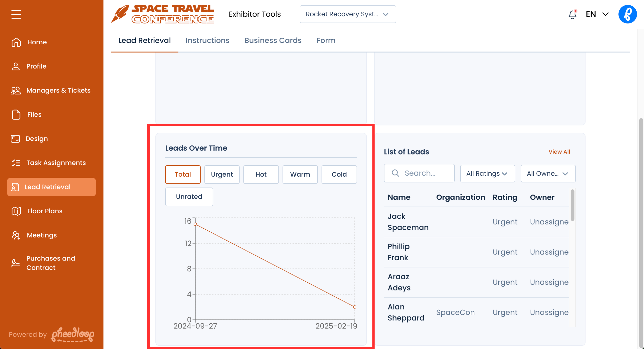Screen dimensions: 644x349
Task: Open Meetings page from sidebar
Action: 42,235
